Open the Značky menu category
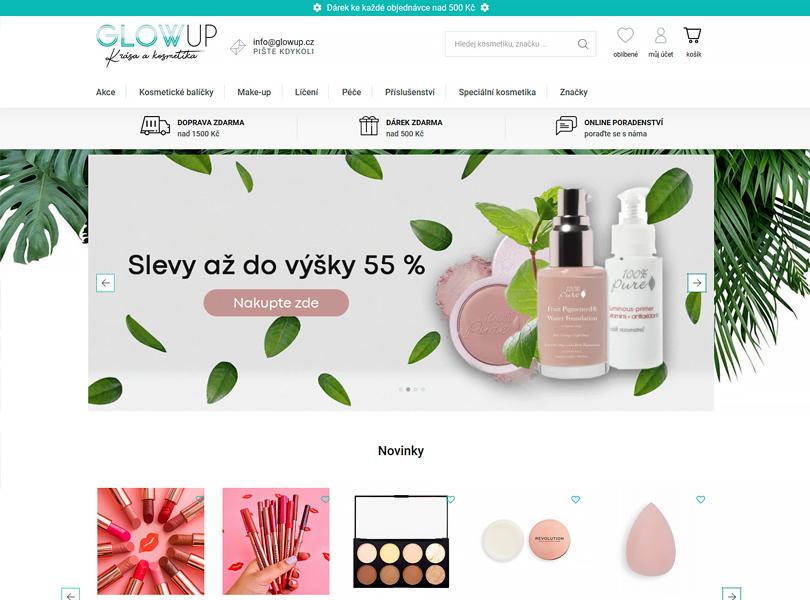The image size is (810, 600). (573, 92)
